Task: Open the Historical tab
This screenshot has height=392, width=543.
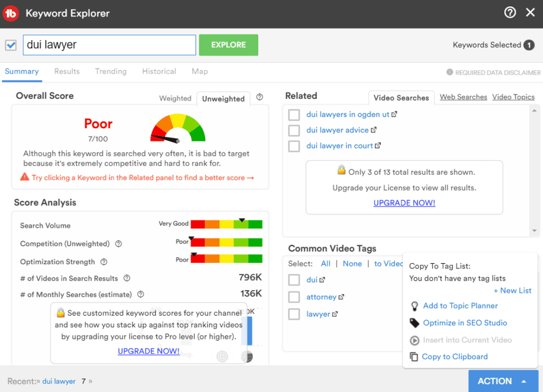Action: click(159, 72)
